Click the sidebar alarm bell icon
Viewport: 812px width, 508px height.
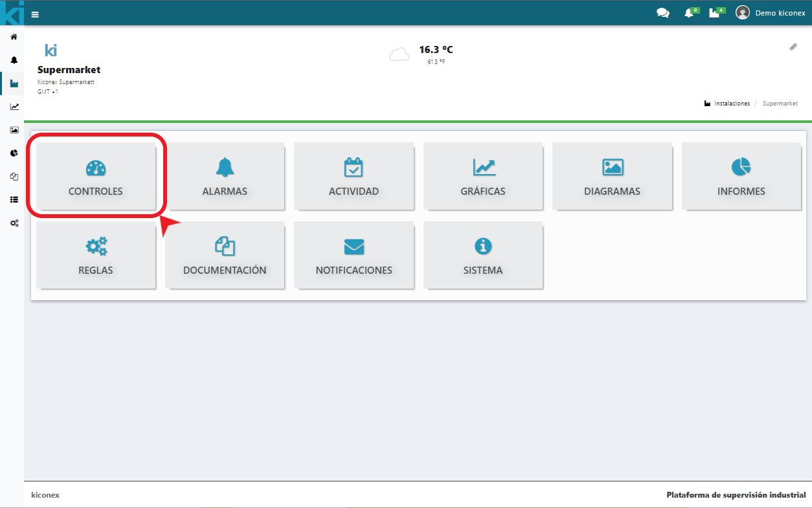[x=14, y=60]
